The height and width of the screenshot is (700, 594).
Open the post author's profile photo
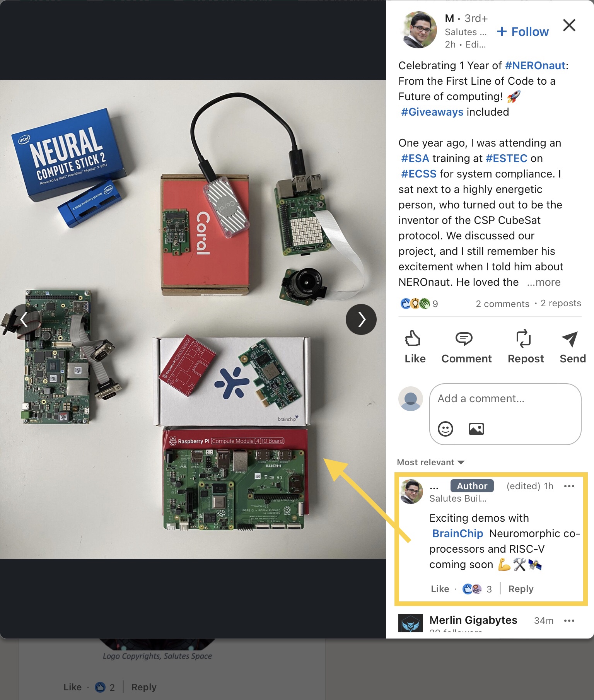point(420,30)
